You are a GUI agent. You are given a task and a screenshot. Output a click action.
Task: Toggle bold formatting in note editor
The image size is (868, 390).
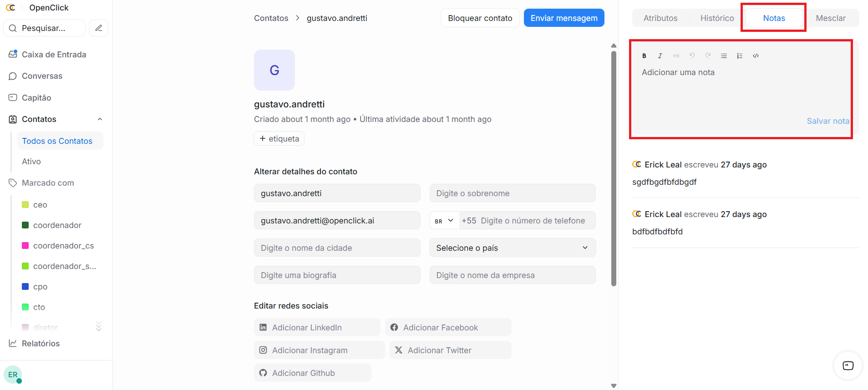point(644,56)
